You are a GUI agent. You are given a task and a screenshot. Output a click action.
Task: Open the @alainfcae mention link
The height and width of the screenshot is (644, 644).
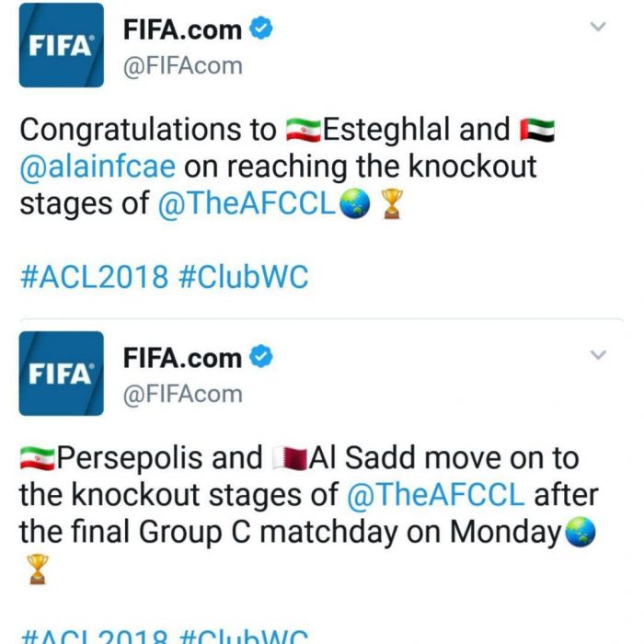click(x=98, y=168)
